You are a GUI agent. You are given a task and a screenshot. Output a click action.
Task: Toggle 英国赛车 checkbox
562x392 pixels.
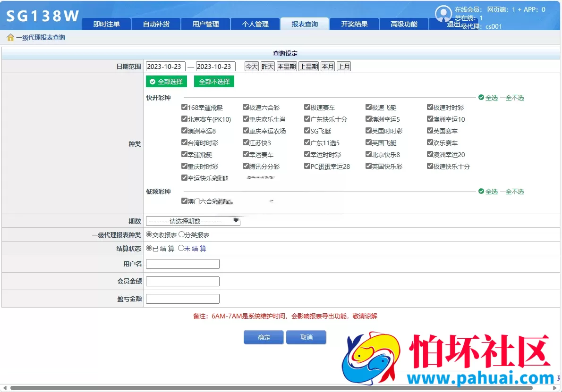tap(430, 131)
